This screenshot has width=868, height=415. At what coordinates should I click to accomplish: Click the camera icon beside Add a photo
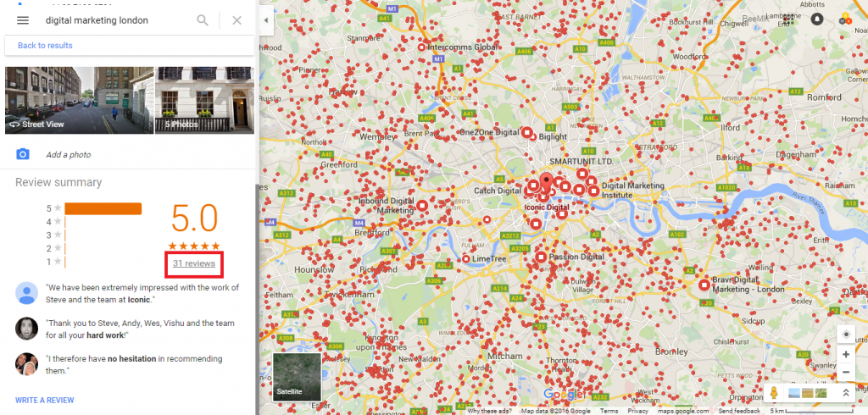(23, 154)
